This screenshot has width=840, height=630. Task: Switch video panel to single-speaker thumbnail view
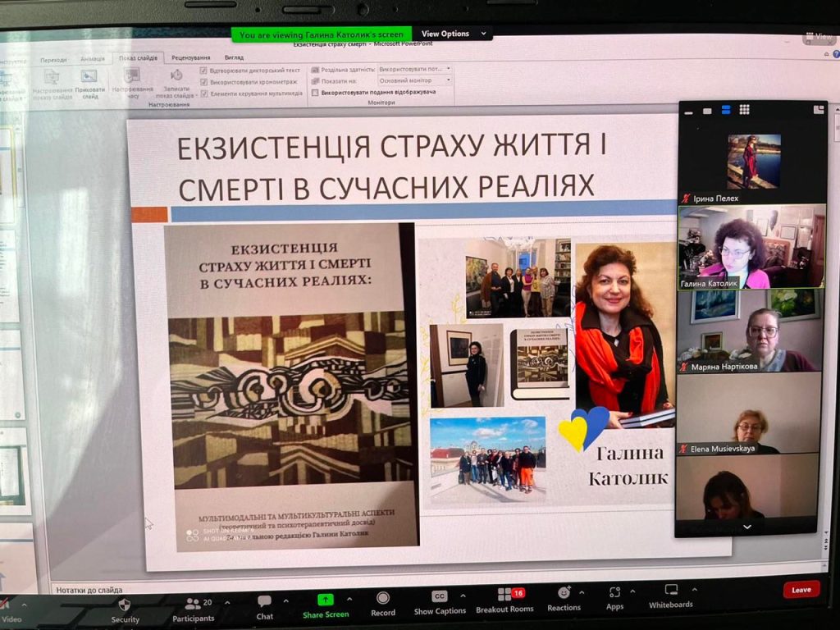point(707,112)
